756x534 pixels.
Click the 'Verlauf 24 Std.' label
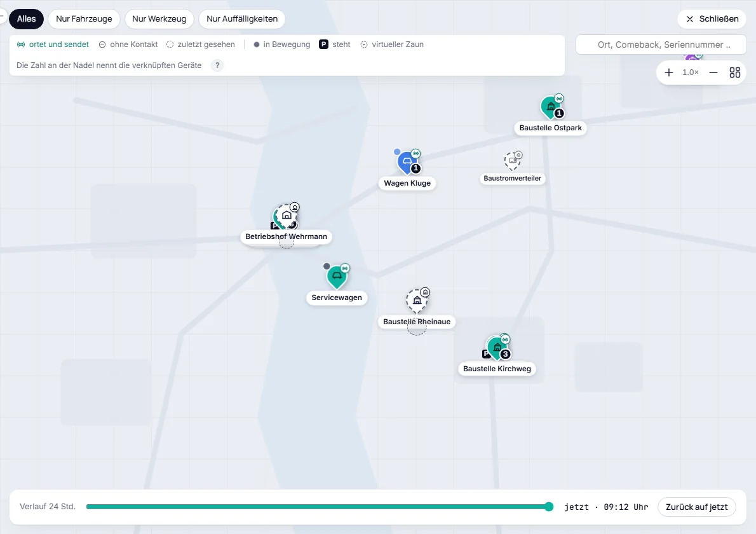click(48, 507)
